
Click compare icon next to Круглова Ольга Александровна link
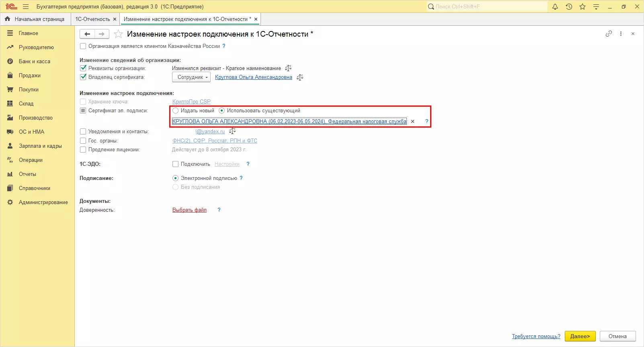(300, 77)
